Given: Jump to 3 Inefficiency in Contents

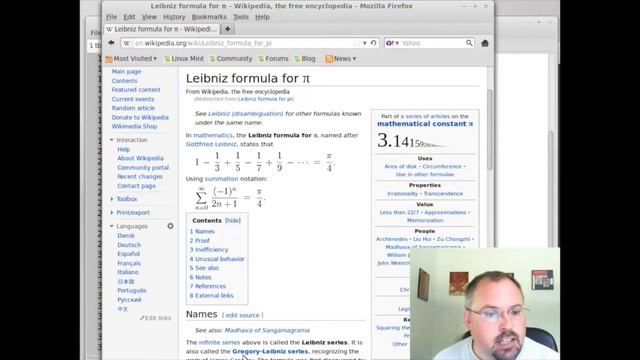Looking at the screenshot, I should (209, 249).
